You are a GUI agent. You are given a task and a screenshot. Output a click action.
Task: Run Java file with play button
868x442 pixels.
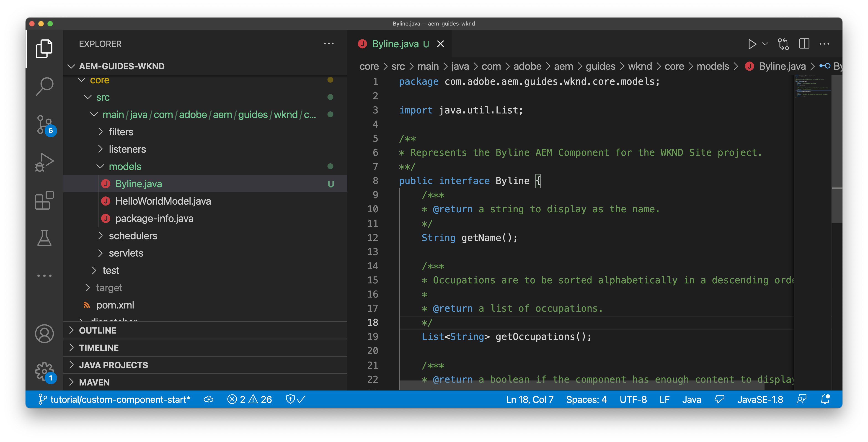[x=752, y=44]
